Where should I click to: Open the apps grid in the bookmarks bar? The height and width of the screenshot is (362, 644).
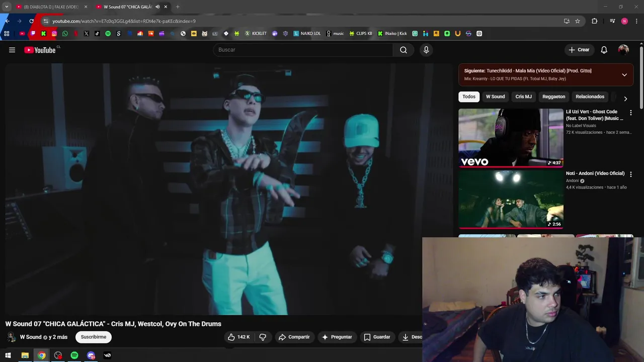[x=7, y=34]
